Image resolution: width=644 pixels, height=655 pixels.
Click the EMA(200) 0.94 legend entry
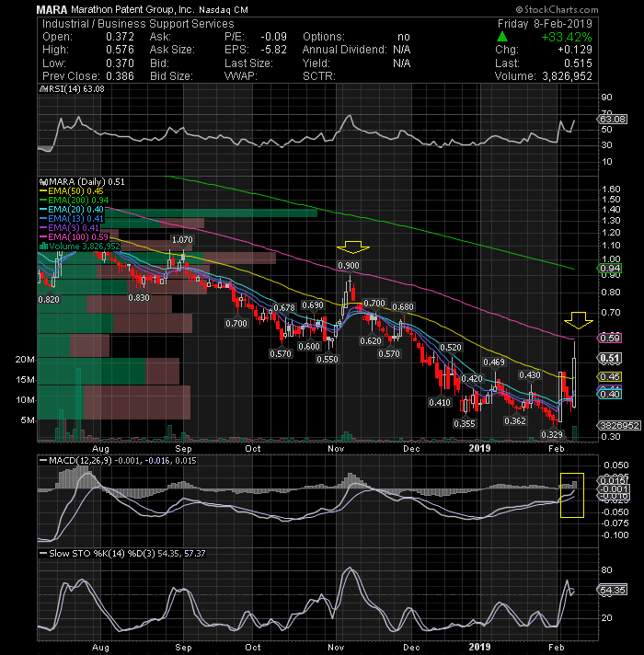(x=74, y=201)
